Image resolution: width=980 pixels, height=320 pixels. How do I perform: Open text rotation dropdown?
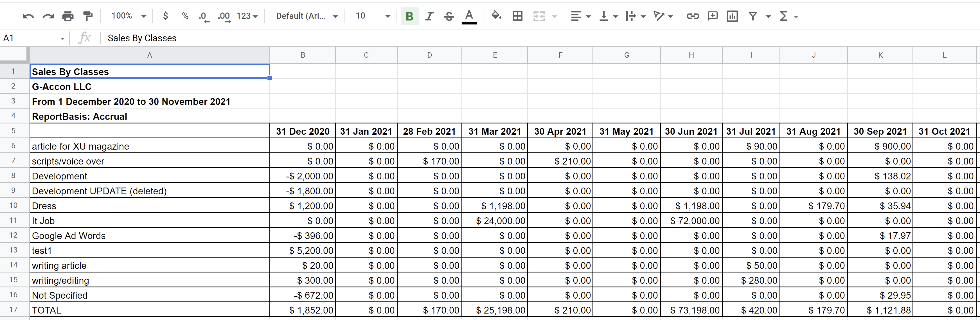(663, 16)
